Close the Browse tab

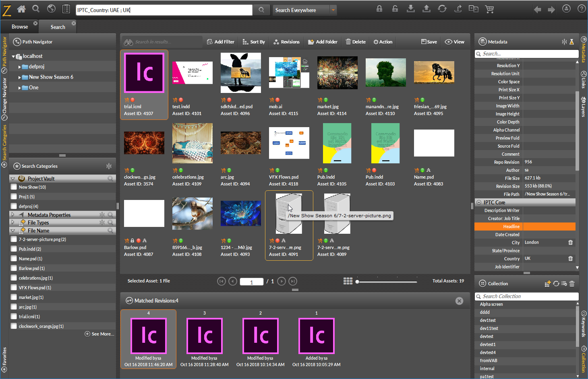point(35,23)
